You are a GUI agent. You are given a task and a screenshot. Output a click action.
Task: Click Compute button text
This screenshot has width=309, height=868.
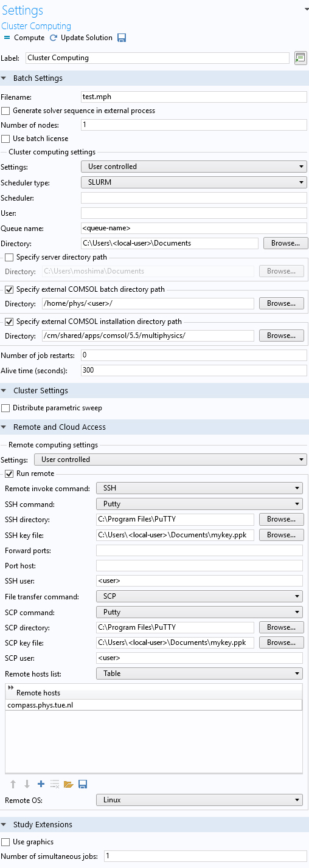click(29, 38)
